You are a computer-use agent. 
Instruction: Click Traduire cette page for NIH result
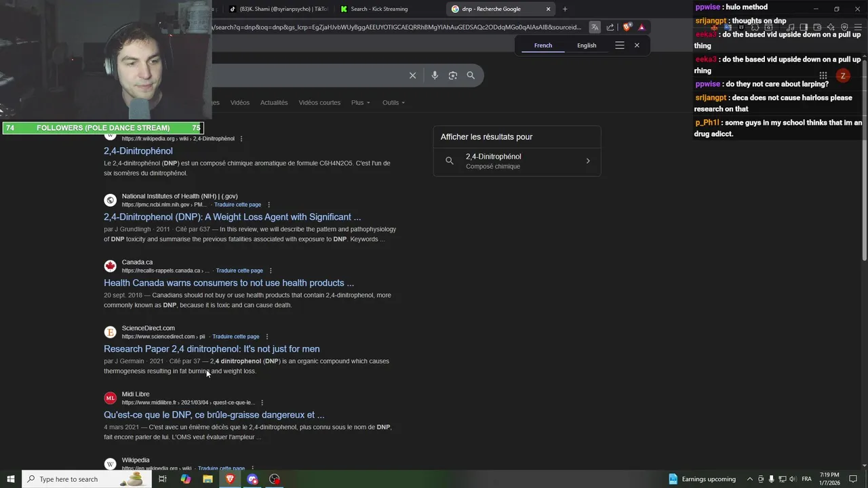[x=237, y=205]
